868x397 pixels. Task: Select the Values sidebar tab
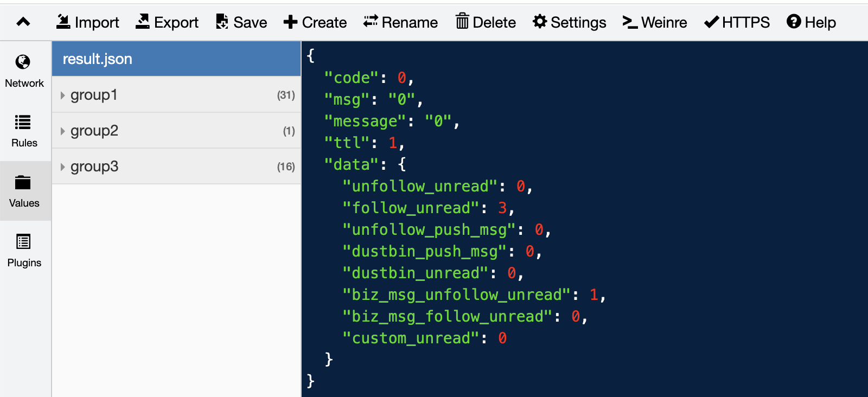(x=24, y=191)
